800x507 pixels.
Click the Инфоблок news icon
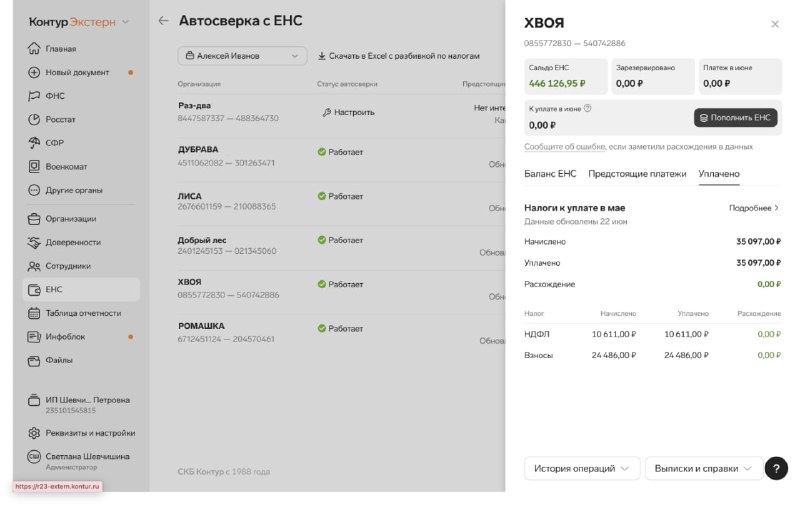tap(34, 337)
